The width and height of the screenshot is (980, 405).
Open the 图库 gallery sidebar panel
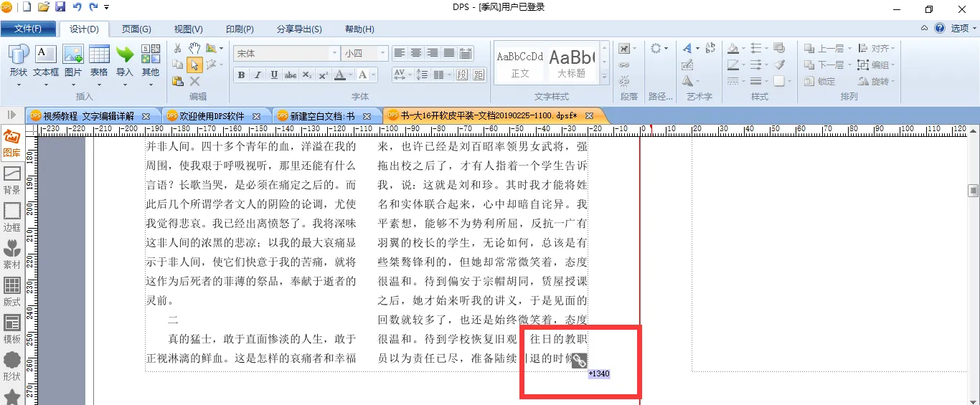pyautogui.click(x=12, y=143)
